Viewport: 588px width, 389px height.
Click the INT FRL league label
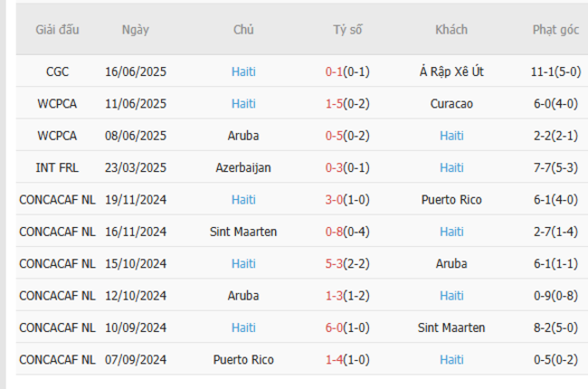57,167
